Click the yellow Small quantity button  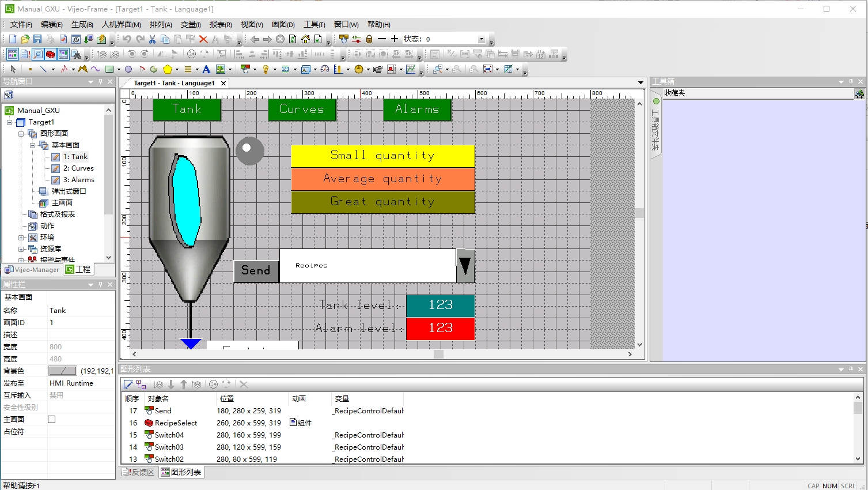383,156
